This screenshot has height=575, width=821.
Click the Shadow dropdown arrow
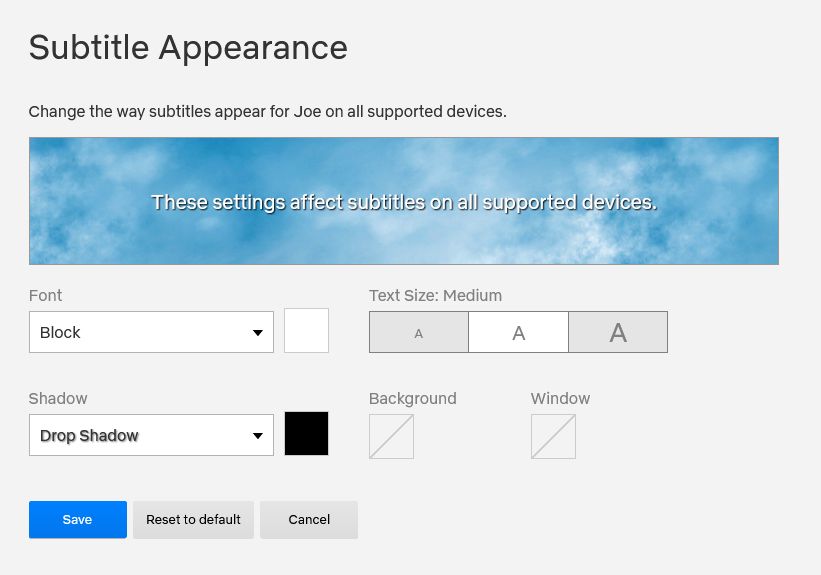(x=257, y=436)
